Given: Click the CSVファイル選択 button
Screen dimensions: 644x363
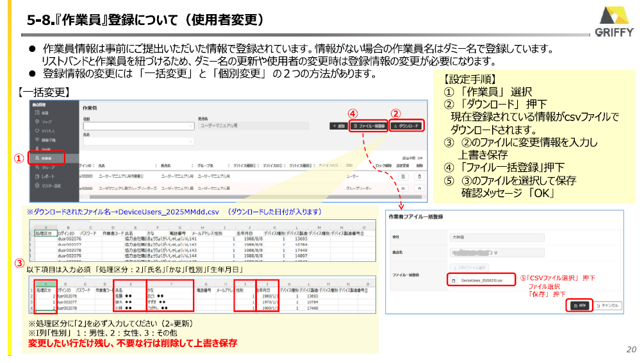Looking at the screenshot, I should point(470,267).
